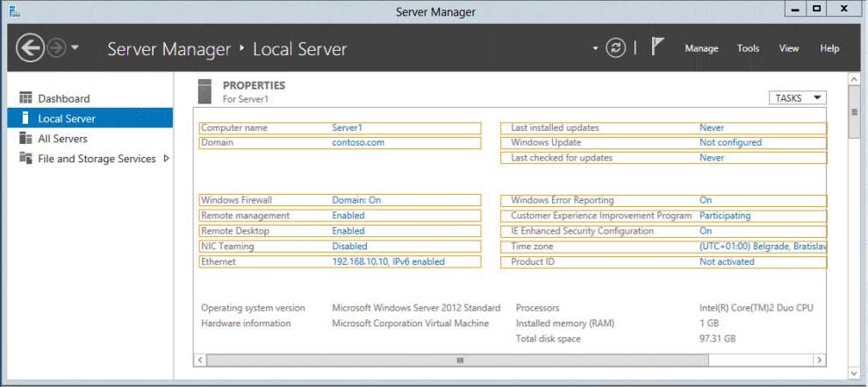The image size is (868, 387).
Task: Maximize the Server Manager window
Action: [816, 9]
